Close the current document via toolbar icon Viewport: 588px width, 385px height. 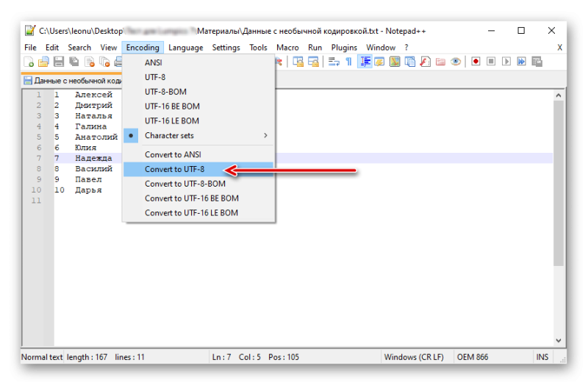click(x=90, y=62)
